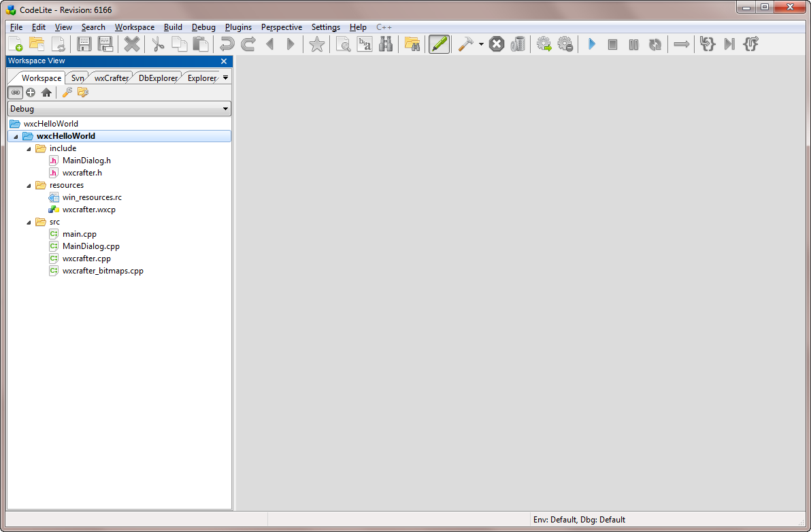Select MainDialog.h in the tree
Viewport: 811px width, 532px height.
coord(86,161)
